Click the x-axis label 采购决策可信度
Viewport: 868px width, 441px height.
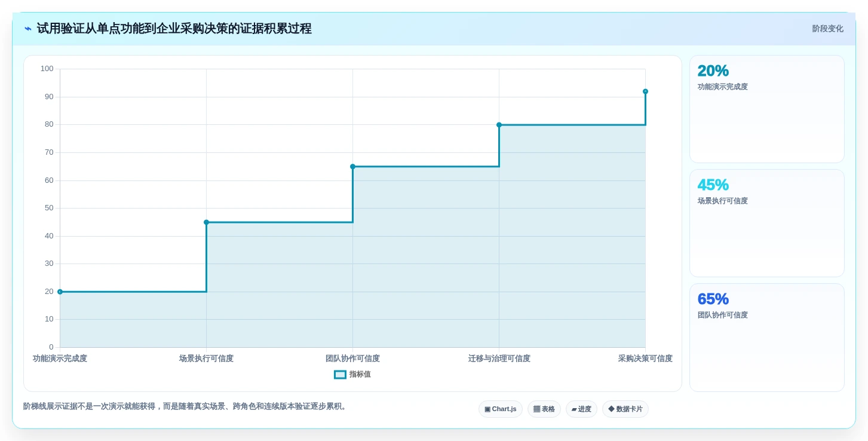[x=645, y=359]
